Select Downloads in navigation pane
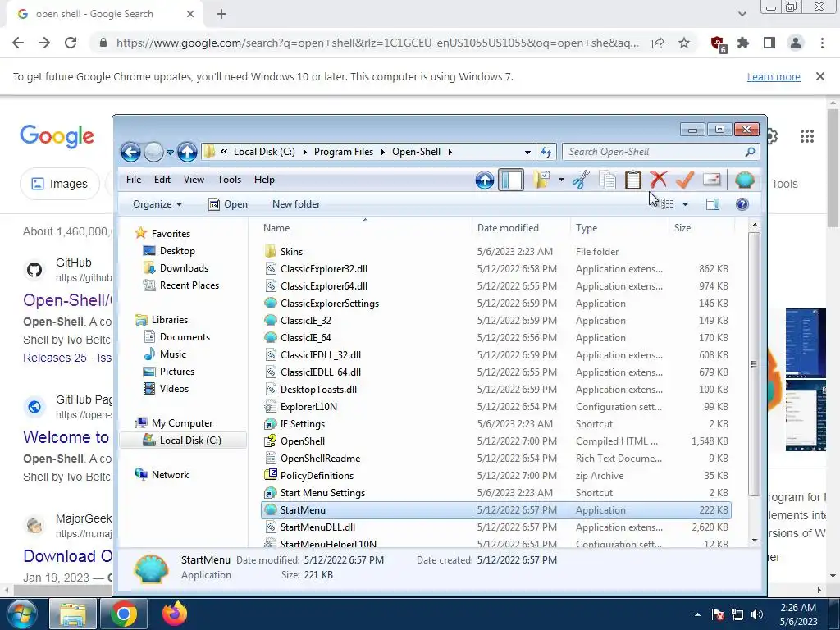Viewport: 840px width, 630px height. (184, 268)
